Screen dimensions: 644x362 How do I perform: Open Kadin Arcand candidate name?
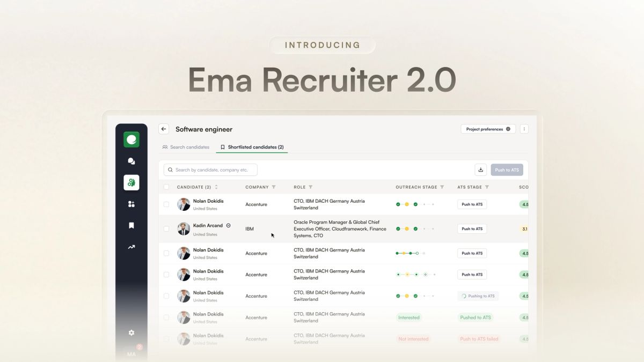coord(208,226)
